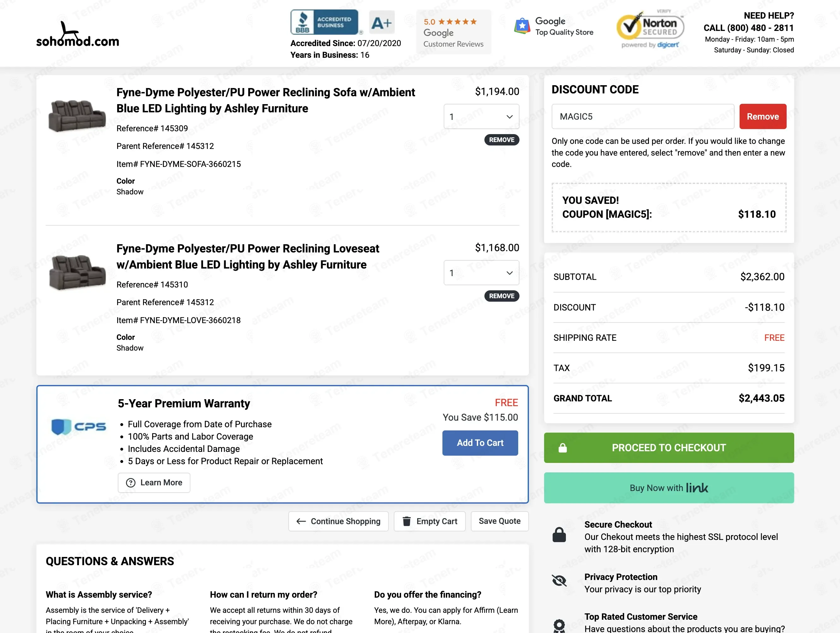Remove the Reclining Loveseat from cart
This screenshot has width=840, height=633.
[x=502, y=296]
